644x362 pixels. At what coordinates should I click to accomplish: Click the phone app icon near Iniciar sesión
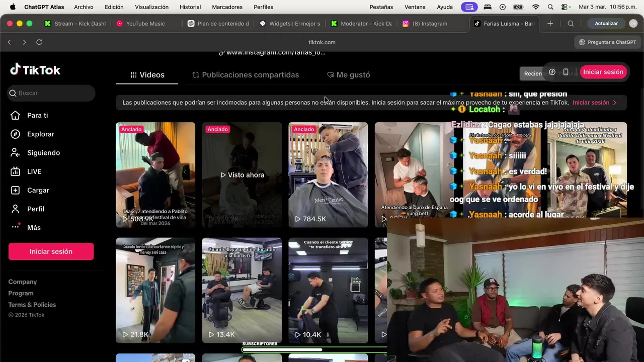(566, 72)
